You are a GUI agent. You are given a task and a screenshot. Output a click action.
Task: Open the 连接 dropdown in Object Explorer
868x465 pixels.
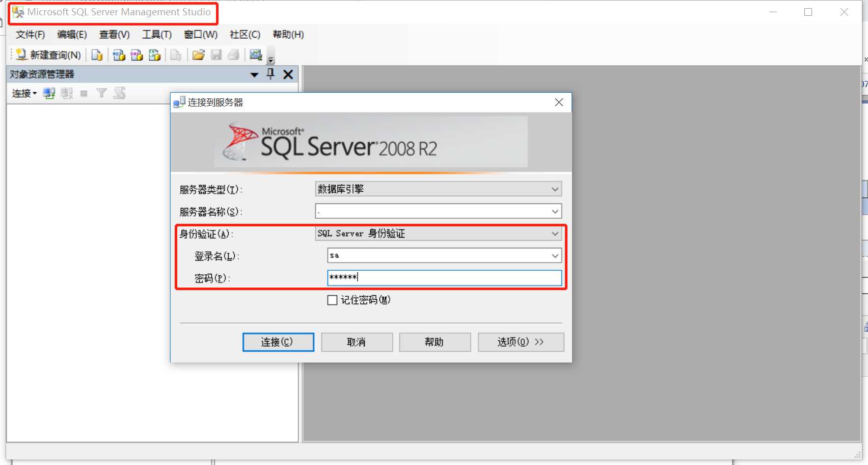(24, 93)
